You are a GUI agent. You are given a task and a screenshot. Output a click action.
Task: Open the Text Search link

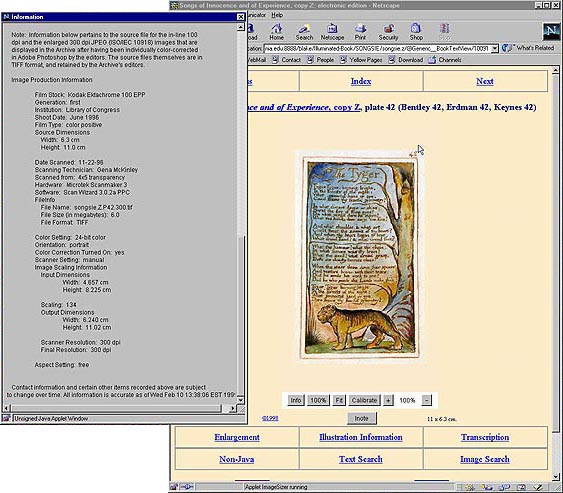(361, 459)
